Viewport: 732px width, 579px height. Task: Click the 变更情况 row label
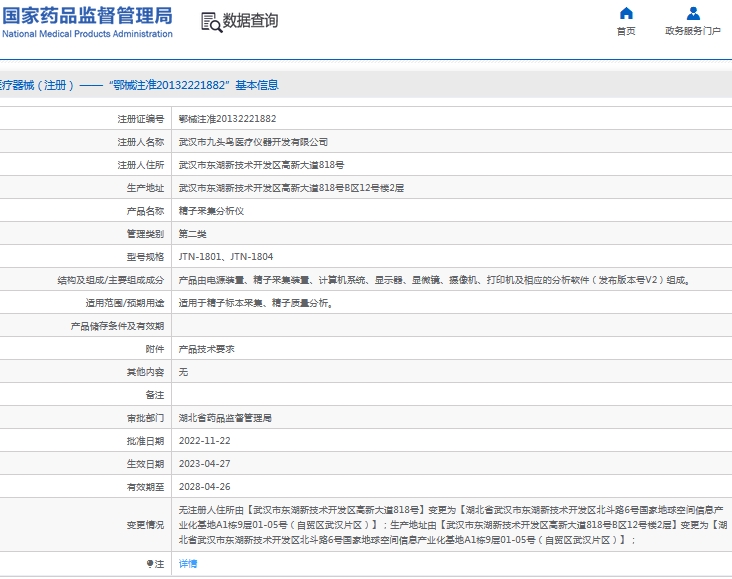[x=144, y=525]
